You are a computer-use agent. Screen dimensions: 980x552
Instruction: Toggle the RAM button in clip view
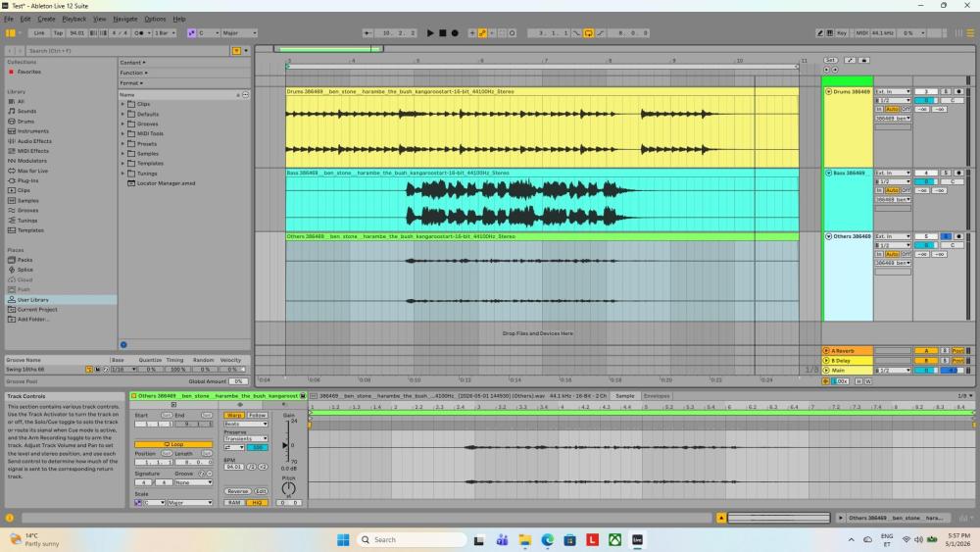[x=234, y=503]
